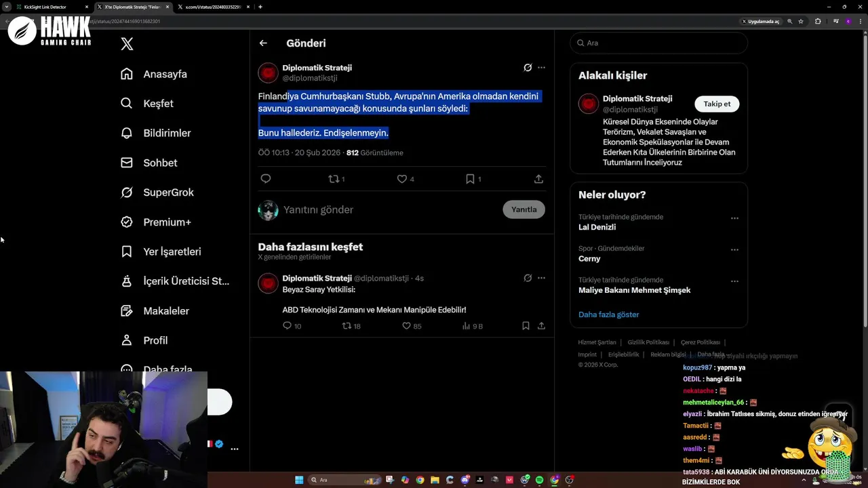Click the X logo in the sidebar
The height and width of the screenshot is (488, 868).
point(127,44)
